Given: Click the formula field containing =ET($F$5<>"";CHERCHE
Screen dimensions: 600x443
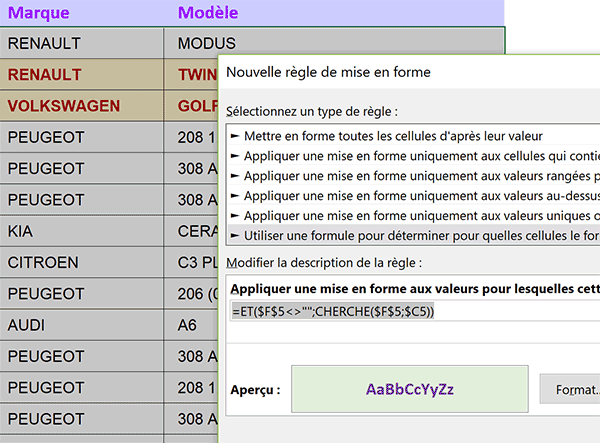Looking at the screenshot, I should pyautogui.click(x=415, y=311).
